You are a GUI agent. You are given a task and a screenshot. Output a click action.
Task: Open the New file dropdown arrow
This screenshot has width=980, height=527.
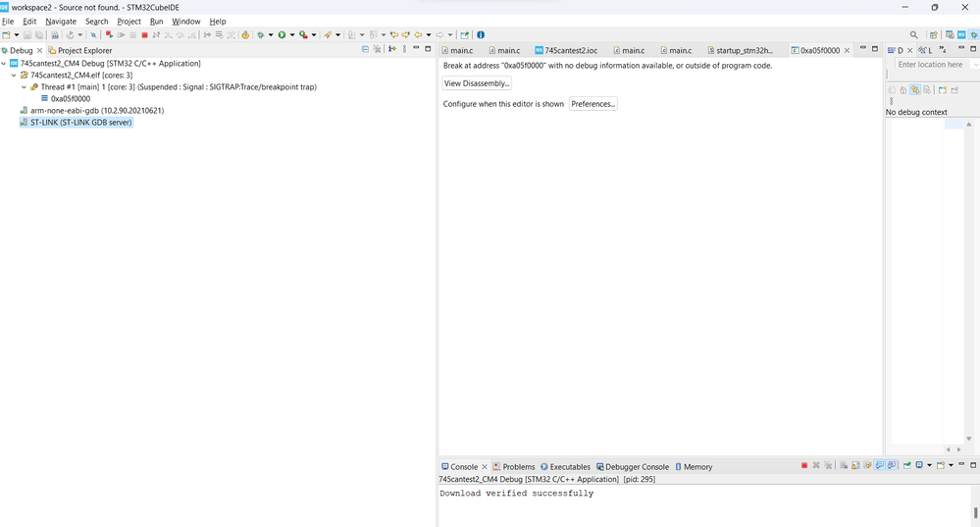pyautogui.click(x=17, y=35)
